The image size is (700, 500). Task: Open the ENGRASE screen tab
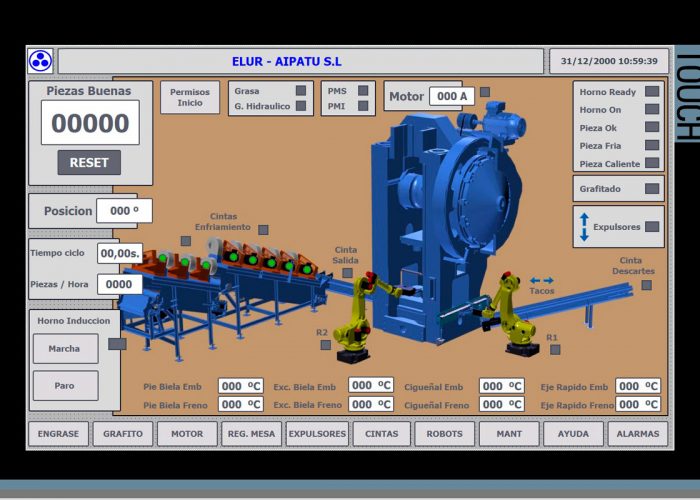(x=58, y=434)
